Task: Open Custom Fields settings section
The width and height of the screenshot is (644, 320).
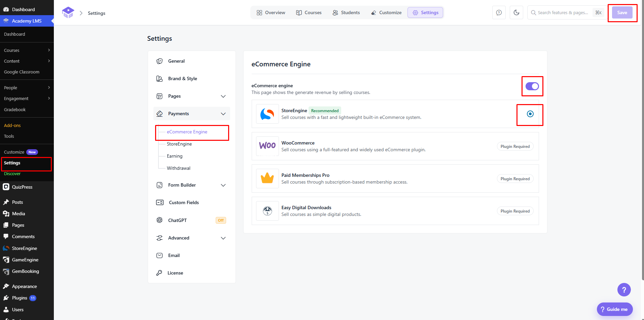Action: tap(192, 202)
